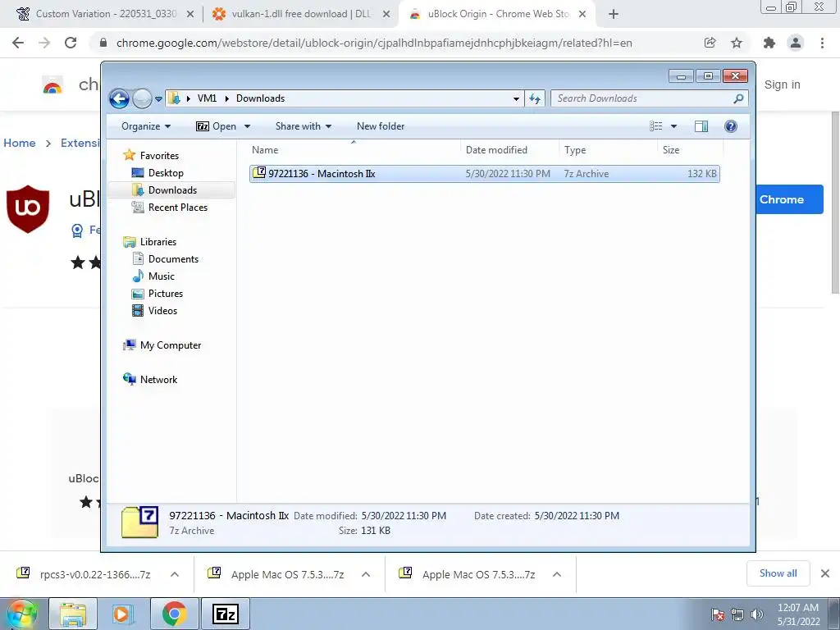The width and height of the screenshot is (840, 630).
Task: Sort by Date modified column header
Action: tap(509, 150)
